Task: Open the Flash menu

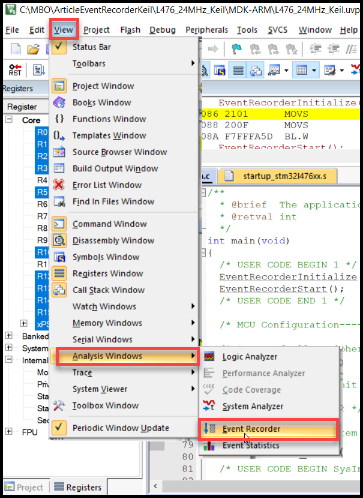Action: [x=130, y=30]
